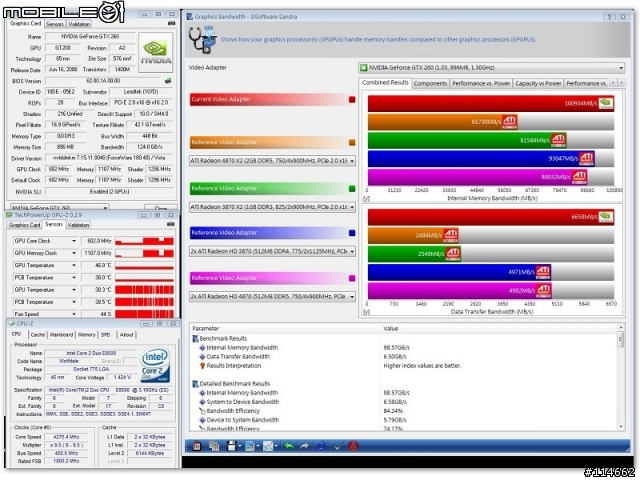Click the red X cancel icon in Sandra toolbar

pos(353,446)
